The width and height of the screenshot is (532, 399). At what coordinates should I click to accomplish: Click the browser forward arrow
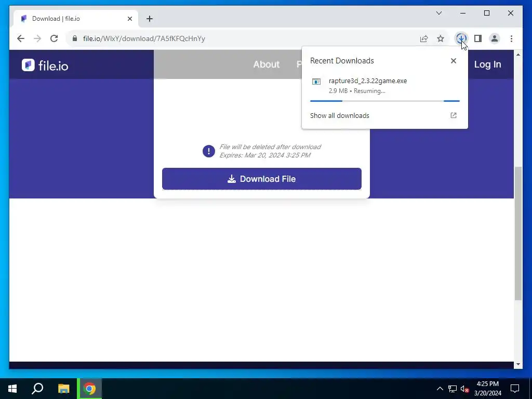pos(37,38)
